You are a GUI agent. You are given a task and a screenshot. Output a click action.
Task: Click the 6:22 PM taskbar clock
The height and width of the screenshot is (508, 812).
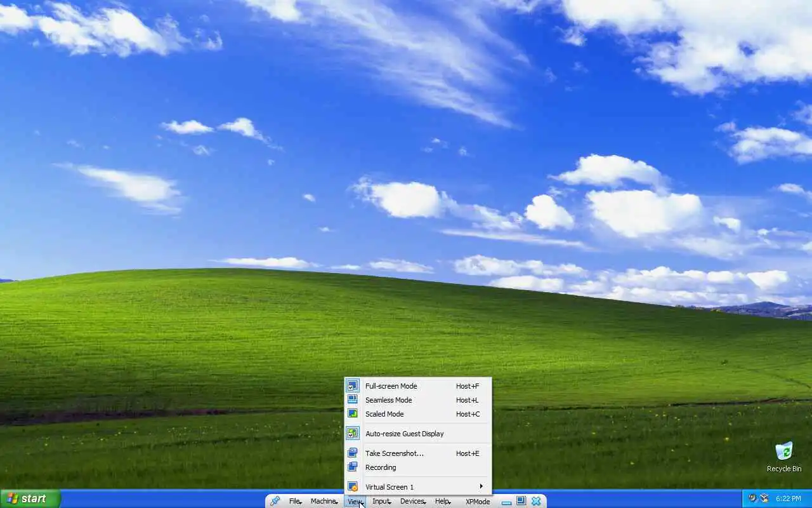point(788,499)
